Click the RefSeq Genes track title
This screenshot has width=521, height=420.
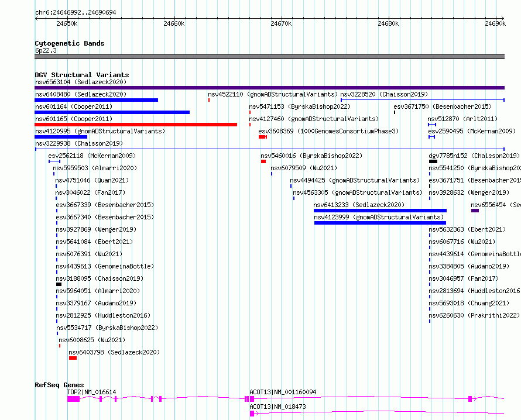click(59, 385)
